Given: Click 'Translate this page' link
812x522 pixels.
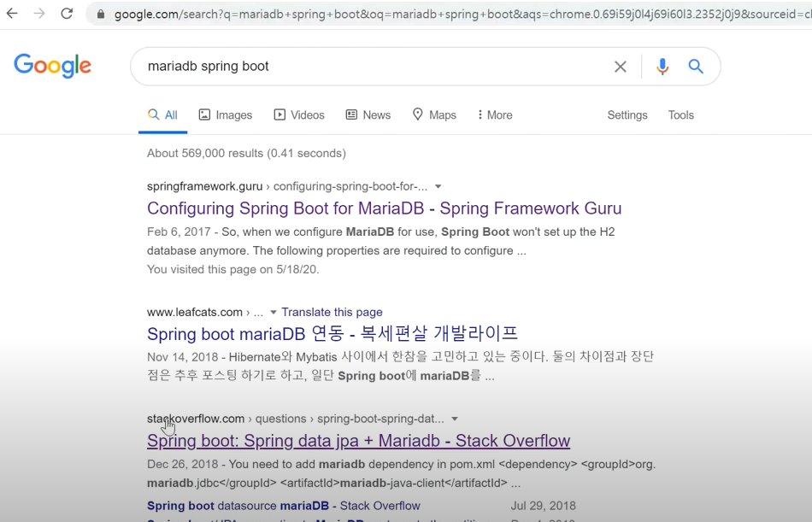Looking at the screenshot, I should (x=332, y=313).
